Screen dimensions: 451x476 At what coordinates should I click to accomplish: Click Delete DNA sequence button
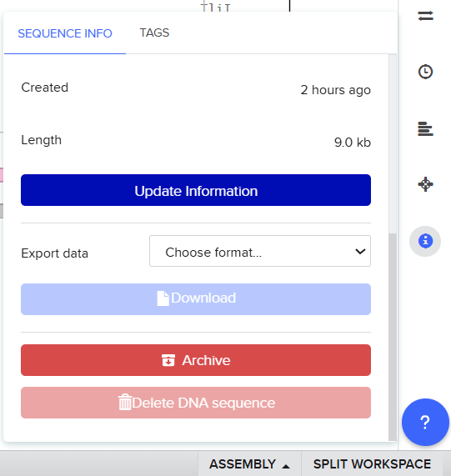click(196, 403)
